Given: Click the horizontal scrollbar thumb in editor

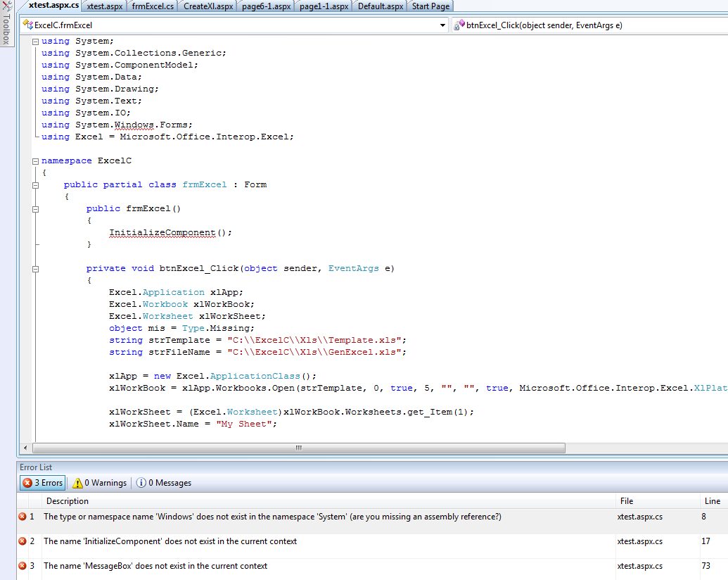Looking at the screenshot, I should tap(298, 448).
